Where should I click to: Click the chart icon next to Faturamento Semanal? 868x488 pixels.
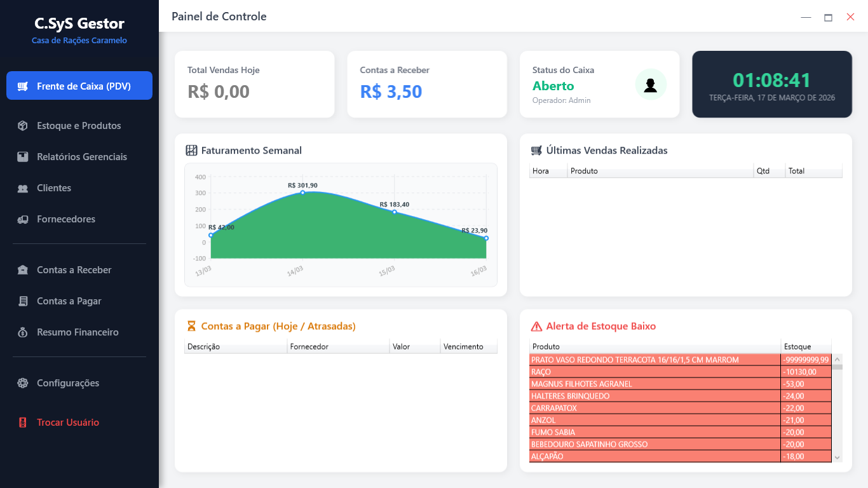coord(190,150)
